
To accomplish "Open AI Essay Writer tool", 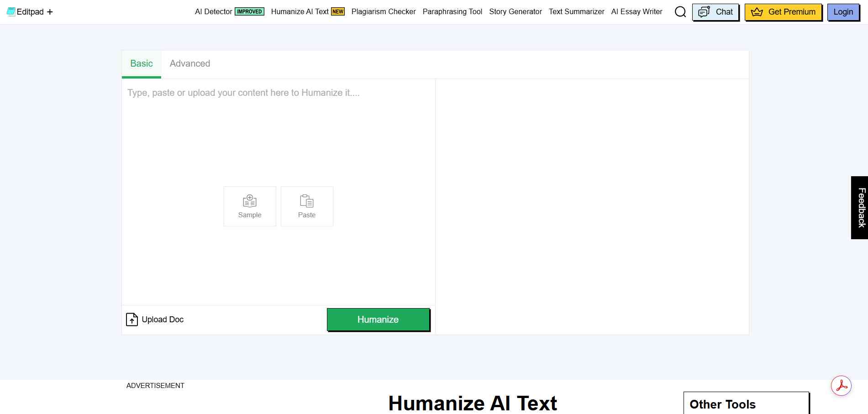I will 637,12.
